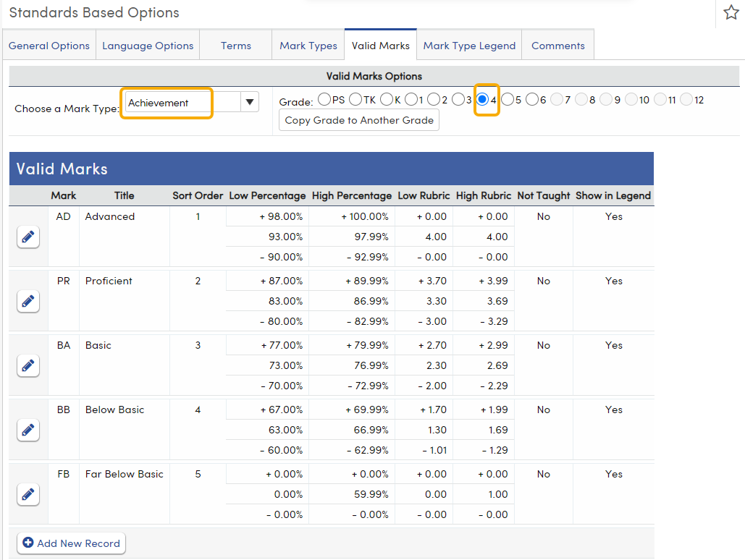
Task: Open the Mark Type Legend tab
Action: point(469,46)
